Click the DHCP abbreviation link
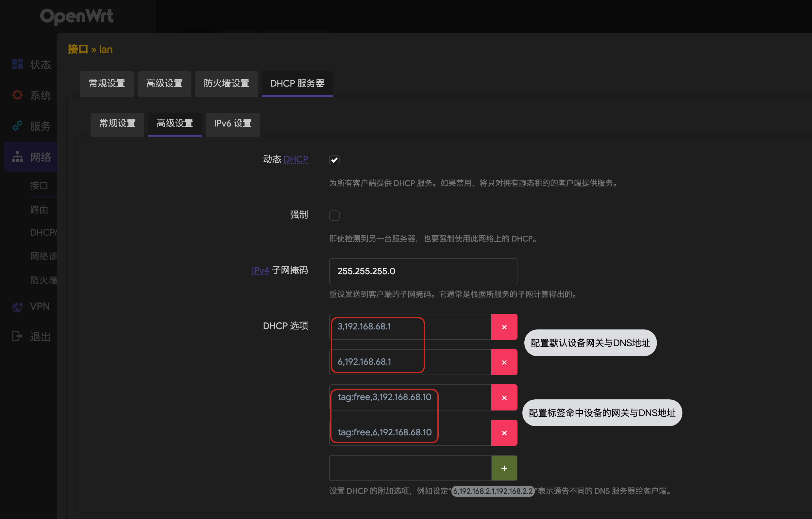Viewport: 812px width, 519px height. point(296,159)
